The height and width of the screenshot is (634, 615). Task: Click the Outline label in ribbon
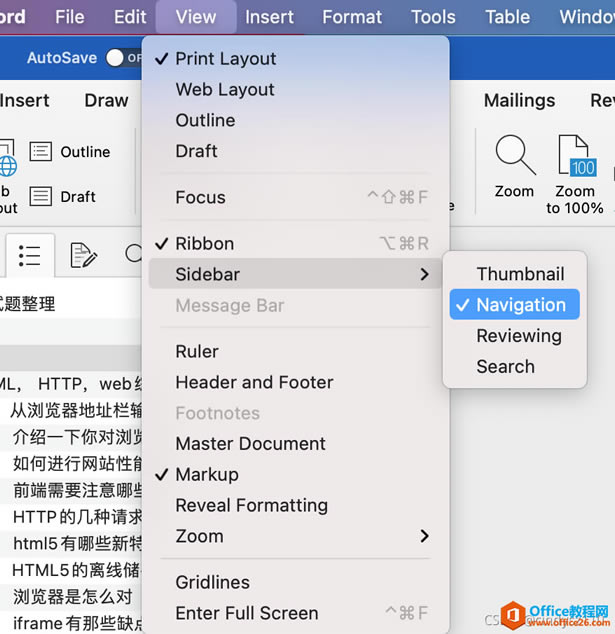pyautogui.click(x=85, y=152)
